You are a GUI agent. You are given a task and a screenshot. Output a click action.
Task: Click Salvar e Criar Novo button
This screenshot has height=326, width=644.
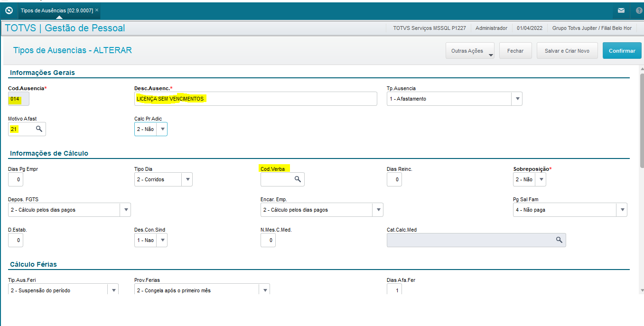coord(567,51)
